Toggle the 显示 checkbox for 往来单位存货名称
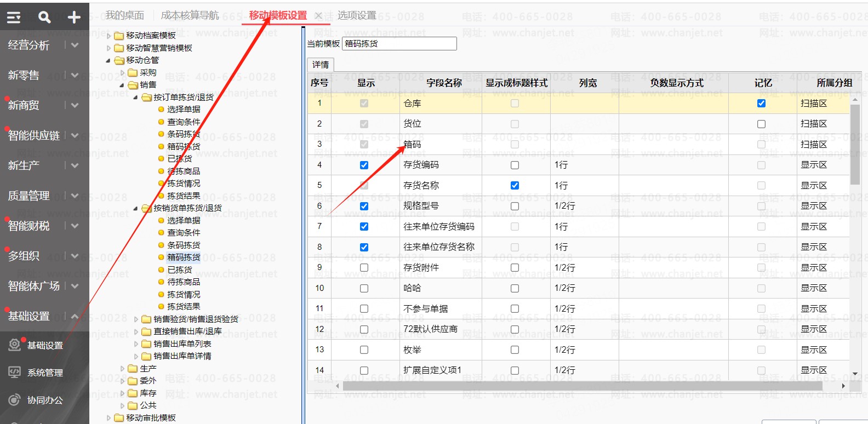This screenshot has width=868, height=424. click(x=364, y=247)
